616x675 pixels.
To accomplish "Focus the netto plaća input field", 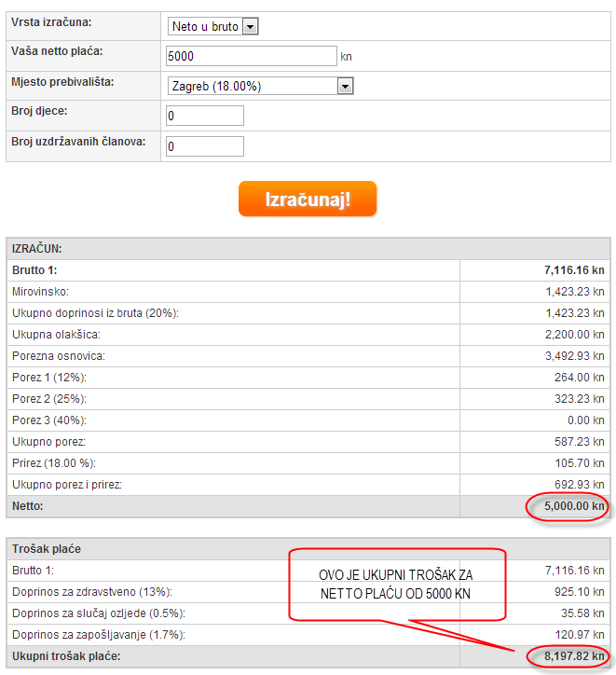I will click(252, 56).
